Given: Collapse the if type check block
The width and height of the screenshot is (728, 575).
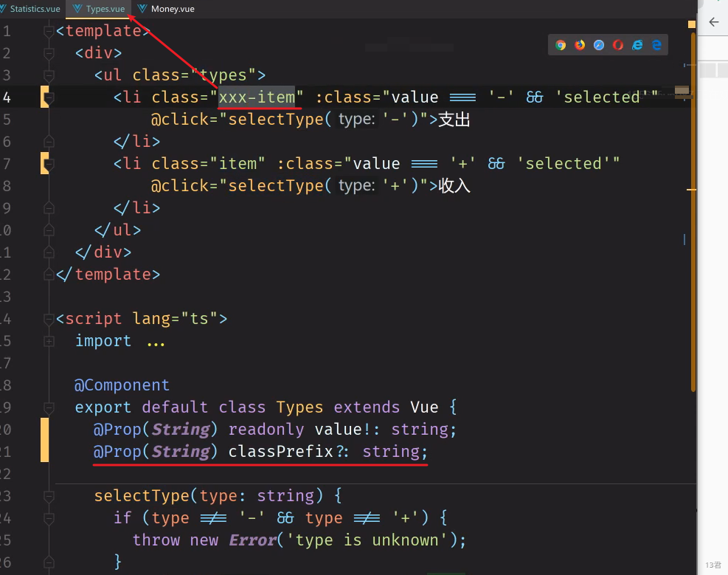Looking at the screenshot, I should 49,518.
